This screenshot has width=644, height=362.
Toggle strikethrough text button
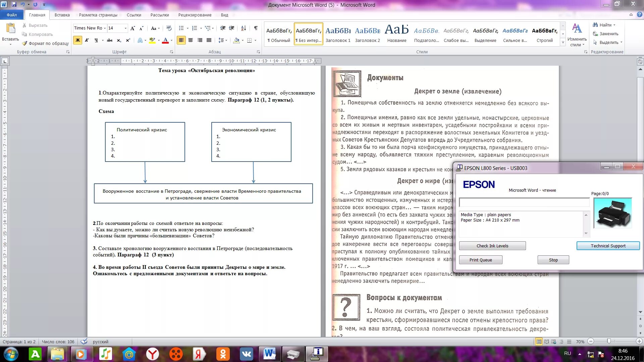coord(110,40)
